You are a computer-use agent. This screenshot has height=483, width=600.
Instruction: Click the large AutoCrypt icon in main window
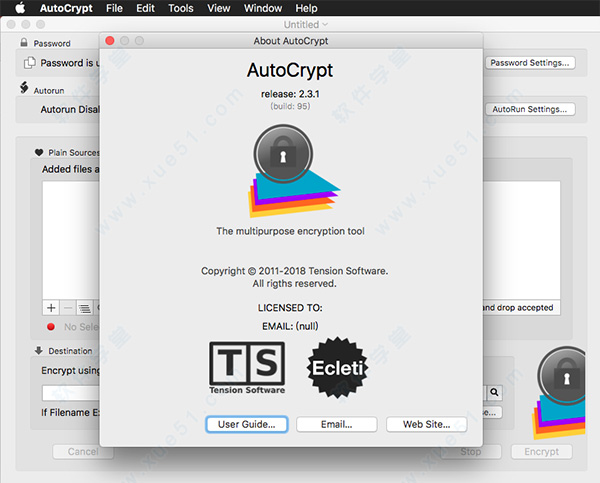pyautogui.click(x=559, y=392)
